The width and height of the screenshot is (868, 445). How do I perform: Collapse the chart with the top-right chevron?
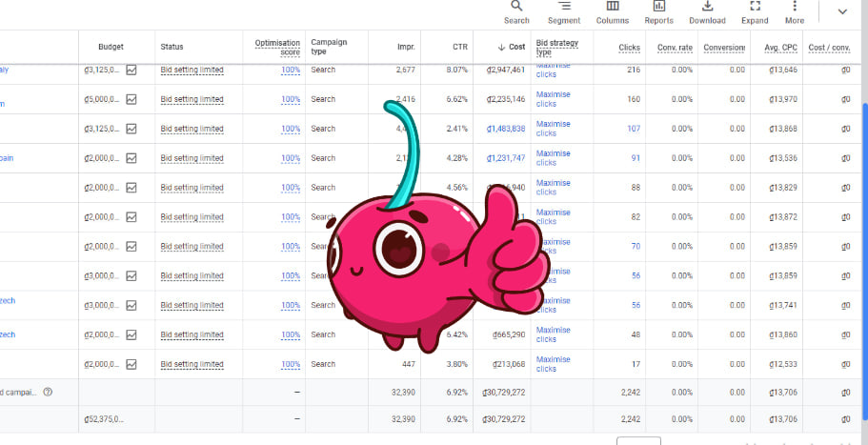tap(842, 11)
